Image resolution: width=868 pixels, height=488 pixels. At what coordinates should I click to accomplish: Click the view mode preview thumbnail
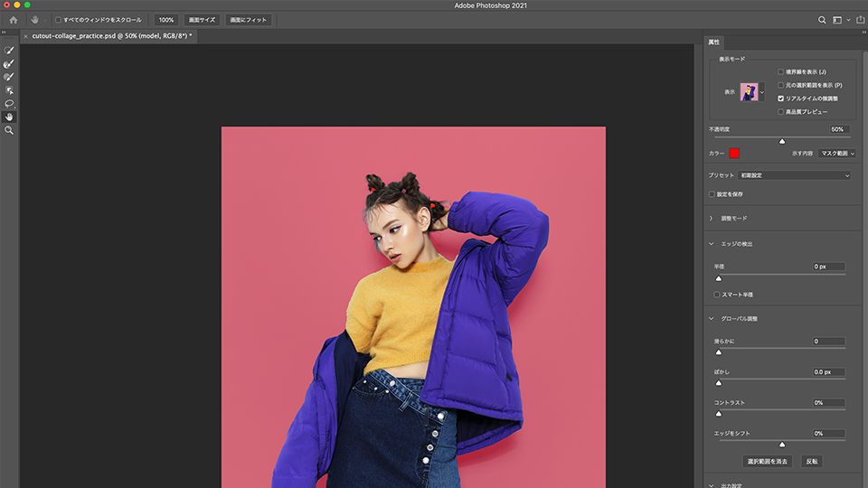749,92
